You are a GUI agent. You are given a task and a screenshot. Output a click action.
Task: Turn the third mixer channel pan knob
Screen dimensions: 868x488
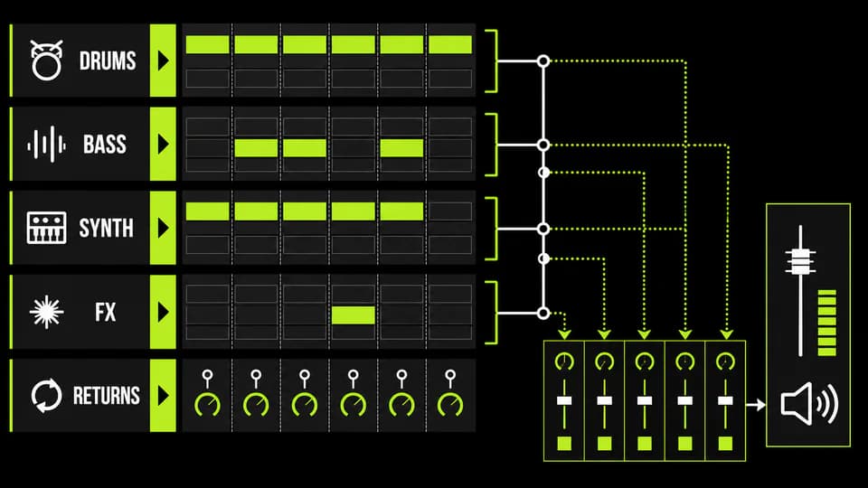pyautogui.click(x=645, y=361)
